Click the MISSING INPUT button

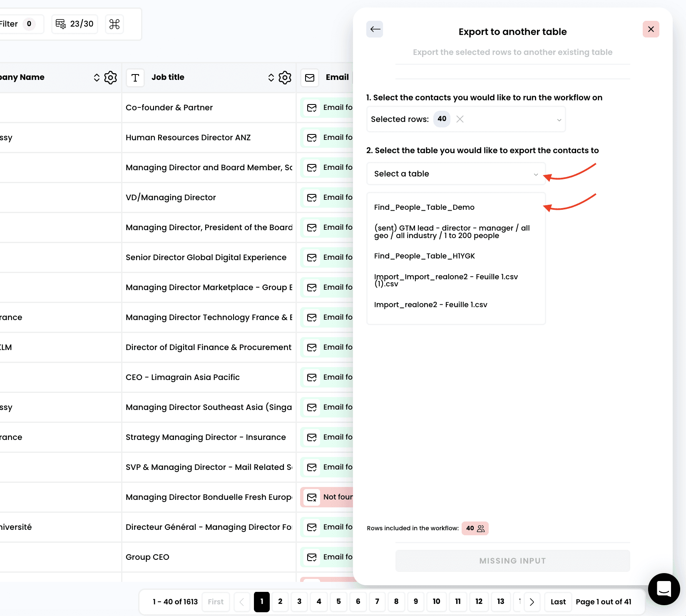513,561
